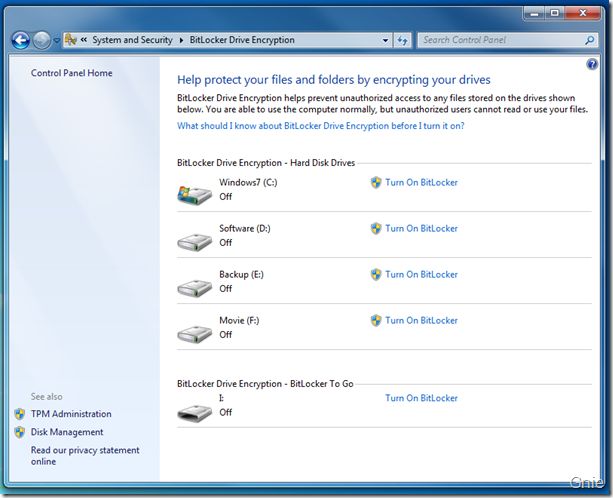Click the Search Control Panel field
Viewport: 613px width, 498px height.
pos(502,40)
